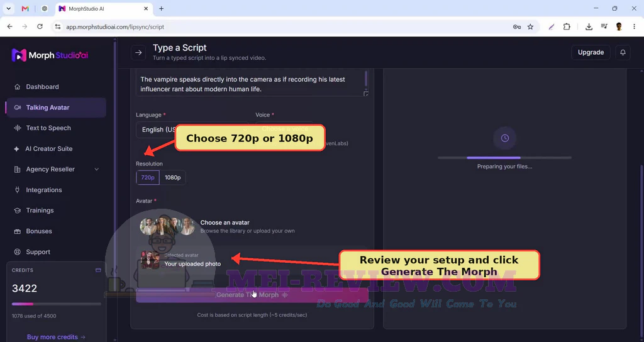Click the Text to Speech waveform icon
The image size is (644, 342).
[x=17, y=128]
